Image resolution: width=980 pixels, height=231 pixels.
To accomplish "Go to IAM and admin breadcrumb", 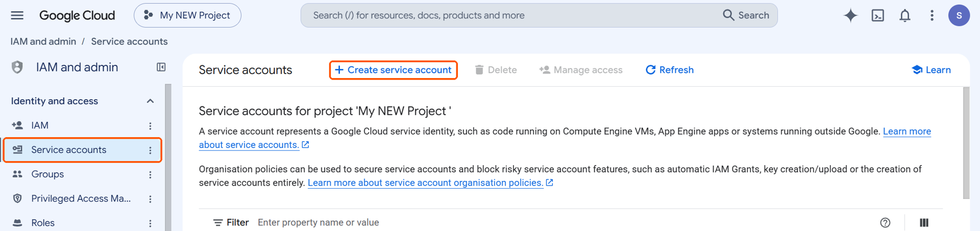I will [43, 41].
